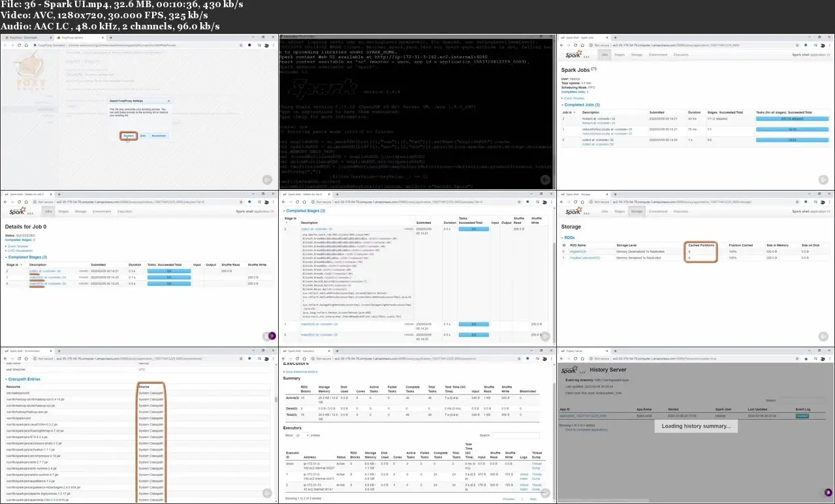The image size is (835, 504).
Task: Click the Spark logo on the History Server page
Action: (569, 370)
